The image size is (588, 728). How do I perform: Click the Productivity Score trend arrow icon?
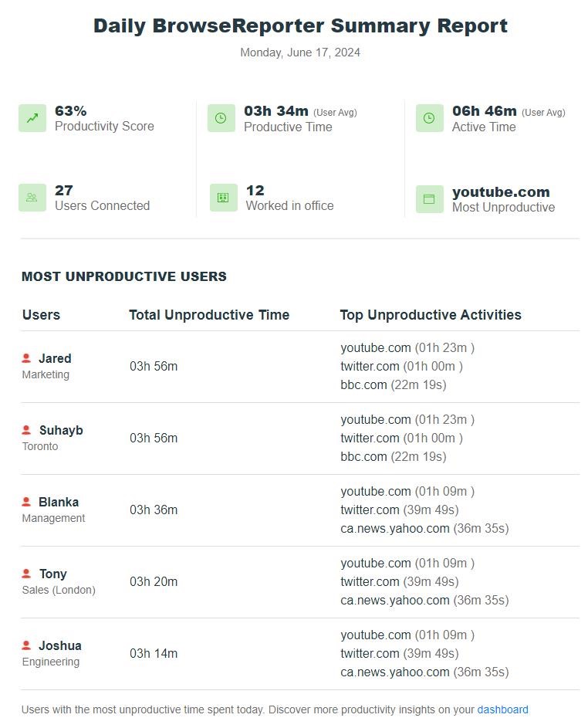[32, 118]
